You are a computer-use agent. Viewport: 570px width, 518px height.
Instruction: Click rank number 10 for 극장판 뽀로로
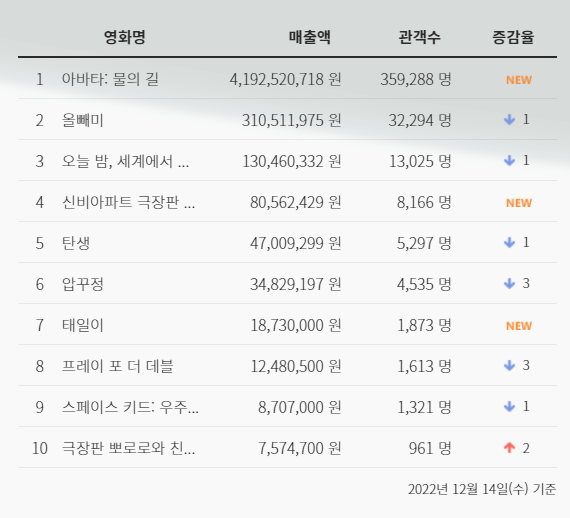40,448
